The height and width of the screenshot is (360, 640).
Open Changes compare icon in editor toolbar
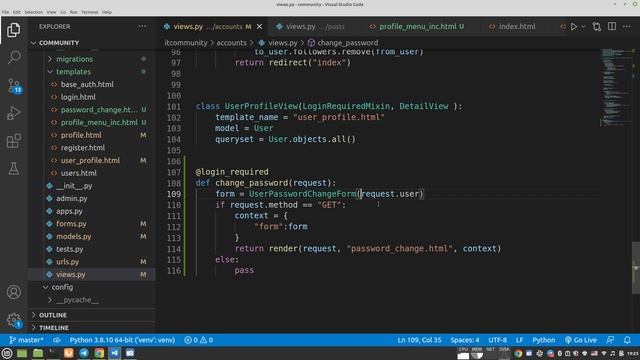597,27
